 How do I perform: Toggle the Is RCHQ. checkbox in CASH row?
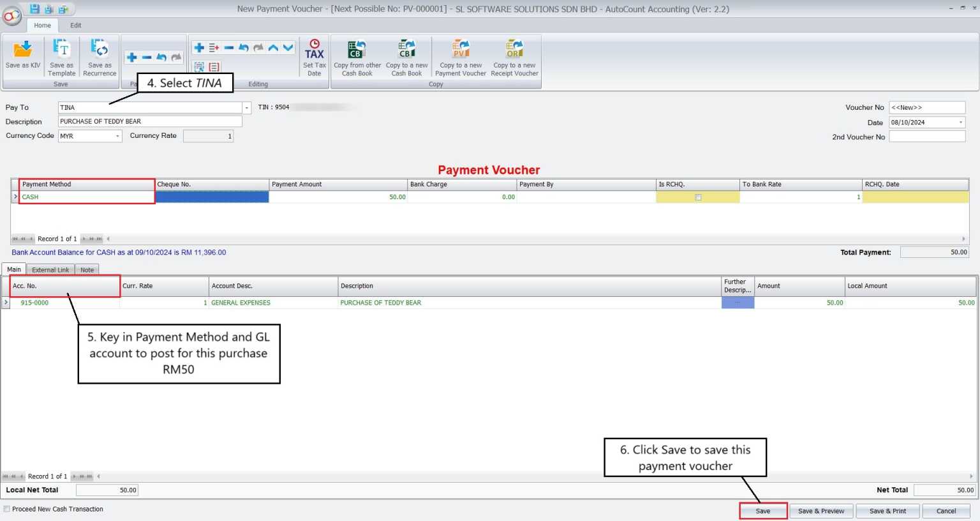tap(698, 197)
